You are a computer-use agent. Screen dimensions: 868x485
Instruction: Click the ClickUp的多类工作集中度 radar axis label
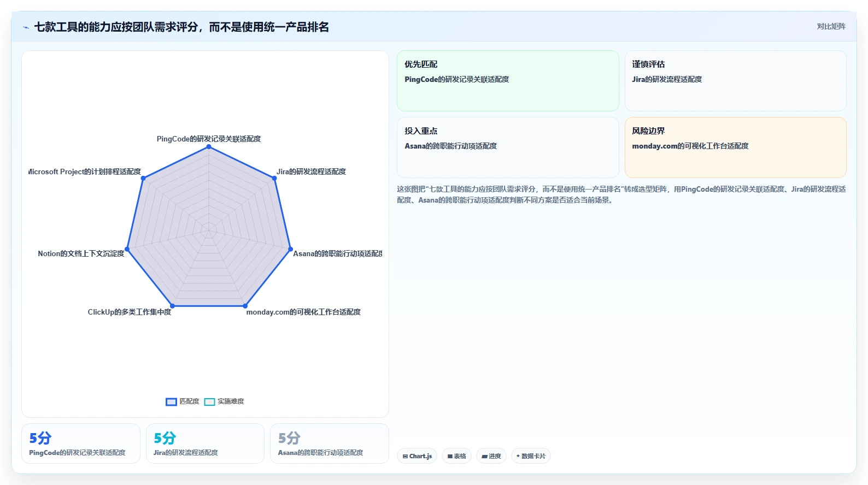130,312
